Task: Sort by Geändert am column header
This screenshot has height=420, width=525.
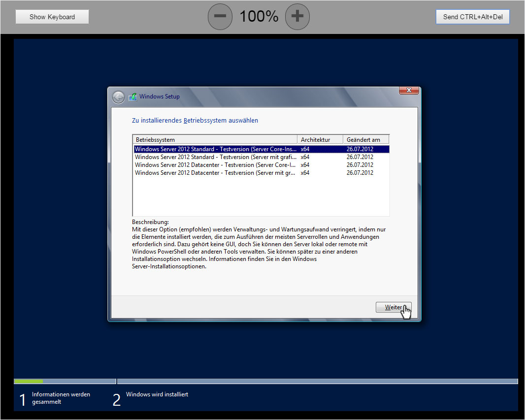Action: click(366, 139)
